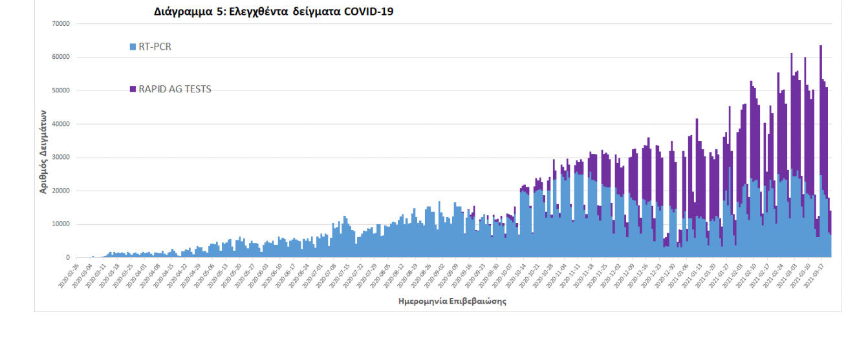This screenshot has width=868, height=358.
Task: Click the blue RT-PCR legend marker
Action: tap(133, 47)
